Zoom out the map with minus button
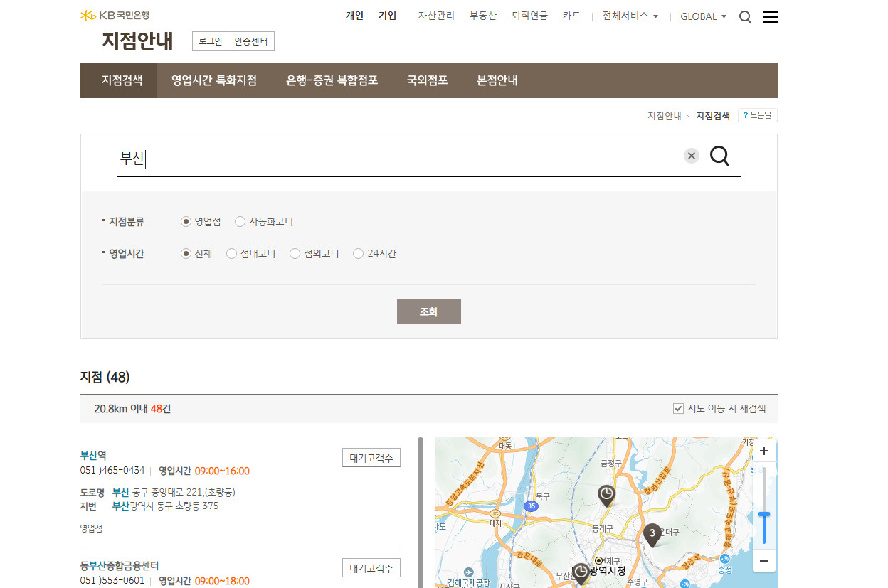888x588 pixels. 764,561
